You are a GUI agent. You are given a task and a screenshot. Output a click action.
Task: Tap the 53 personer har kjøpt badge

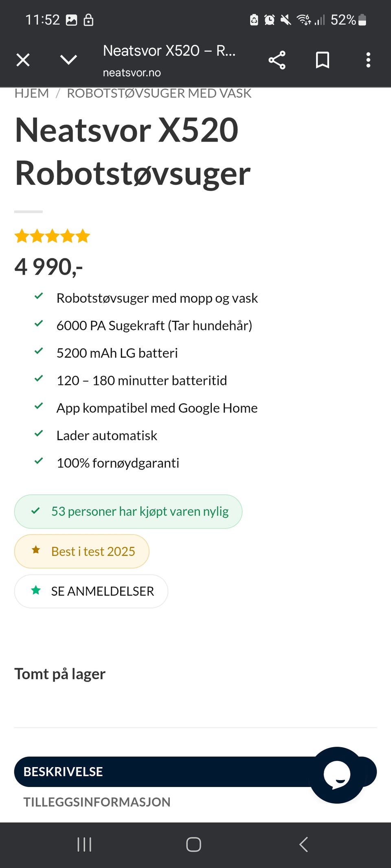point(128,512)
